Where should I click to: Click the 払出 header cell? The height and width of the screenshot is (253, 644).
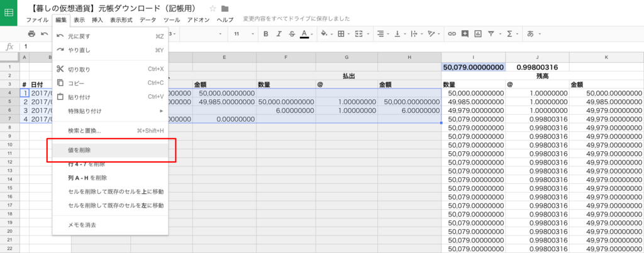pos(348,76)
